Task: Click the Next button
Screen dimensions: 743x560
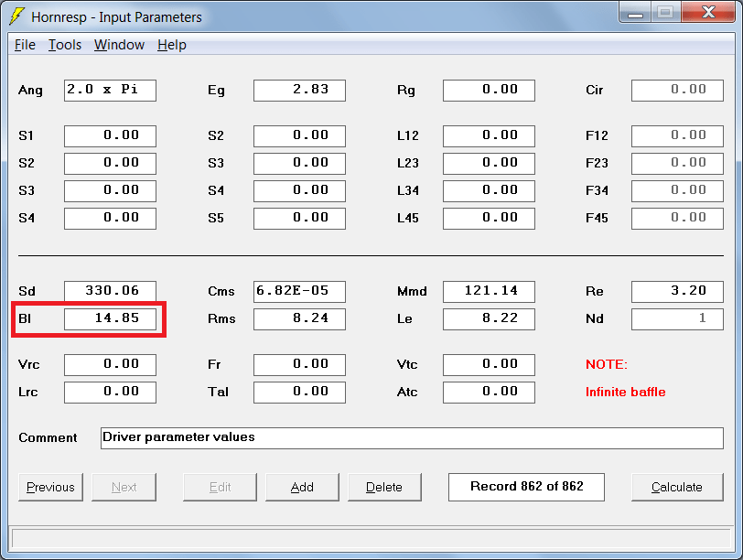Action: [x=124, y=487]
